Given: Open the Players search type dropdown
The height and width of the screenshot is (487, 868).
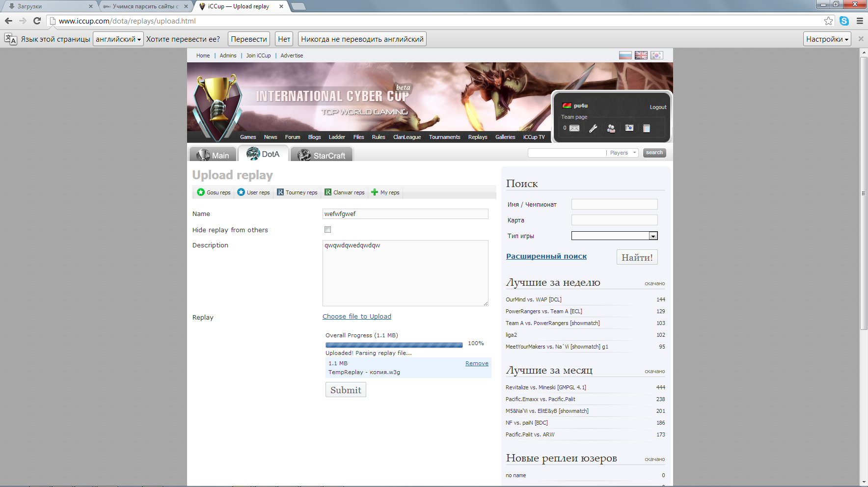Looking at the screenshot, I should coord(623,153).
